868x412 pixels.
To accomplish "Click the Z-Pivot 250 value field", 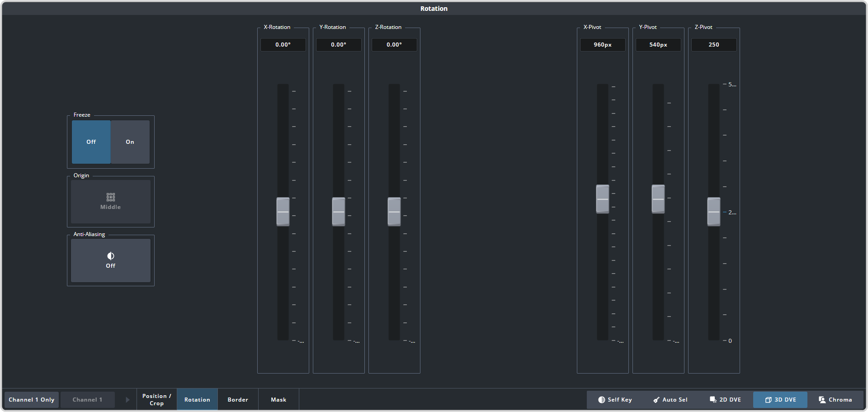I will tap(714, 45).
